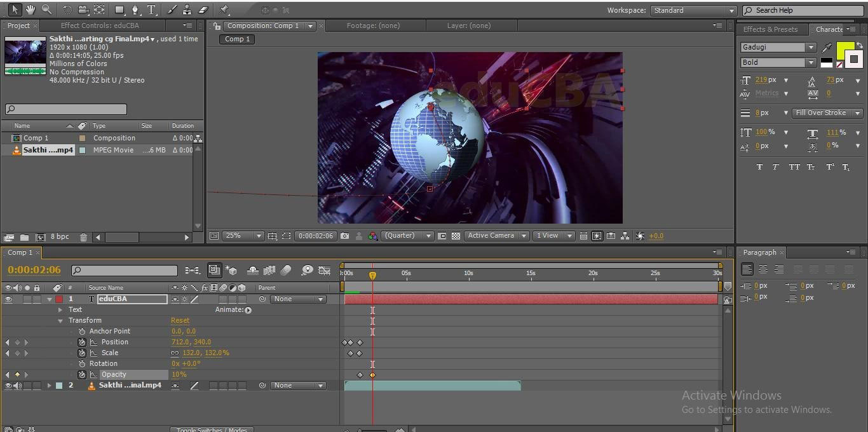Select the Zoom tool
The image size is (868, 432).
pos(46,10)
